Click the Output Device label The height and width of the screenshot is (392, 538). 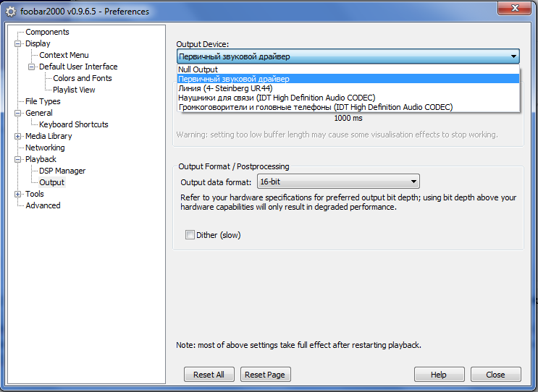coord(203,44)
